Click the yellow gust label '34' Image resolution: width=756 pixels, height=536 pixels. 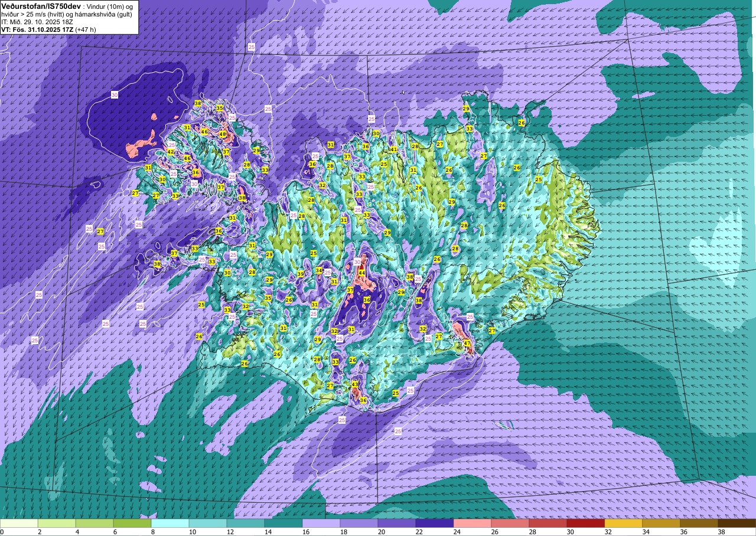[x=319, y=270]
